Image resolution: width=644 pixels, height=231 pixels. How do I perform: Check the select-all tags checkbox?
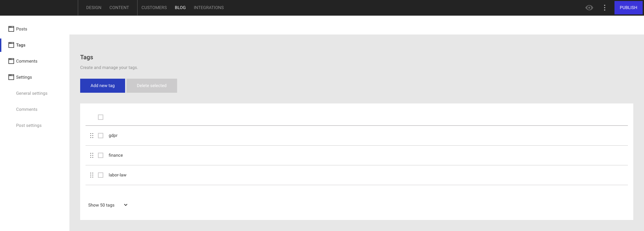tap(100, 117)
